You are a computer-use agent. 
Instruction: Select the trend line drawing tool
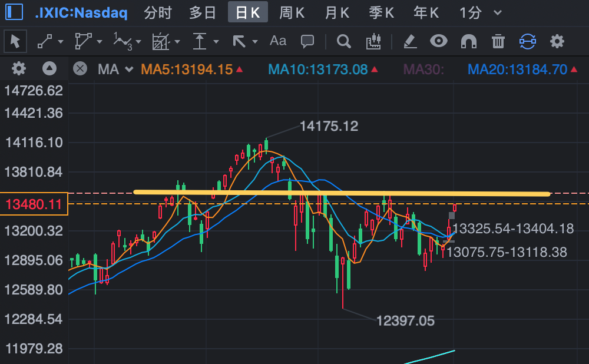click(x=45, y=41)
